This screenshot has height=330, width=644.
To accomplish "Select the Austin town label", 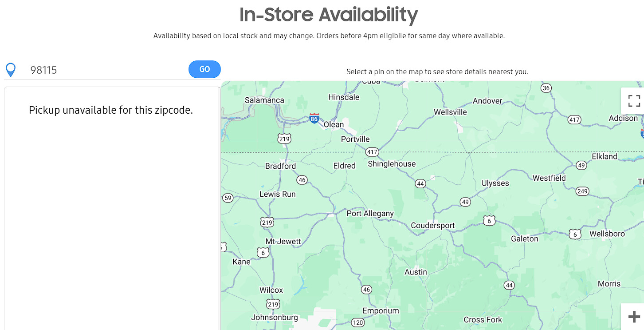I will click(x=416, y=272).
